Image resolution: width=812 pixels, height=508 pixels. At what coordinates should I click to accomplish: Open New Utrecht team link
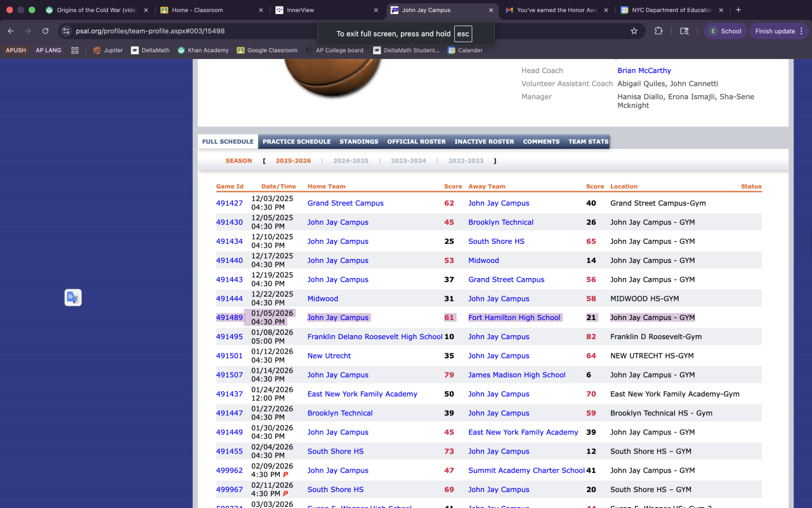click(x=329, y=356)
